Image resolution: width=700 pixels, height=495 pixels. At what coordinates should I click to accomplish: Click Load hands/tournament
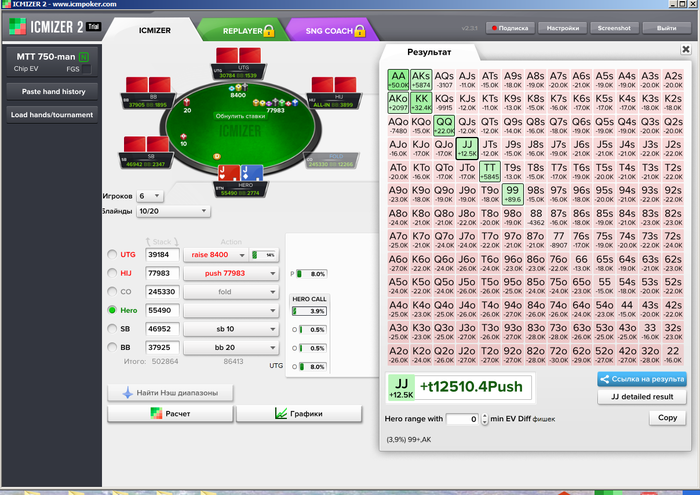click(x=52, y=115)
